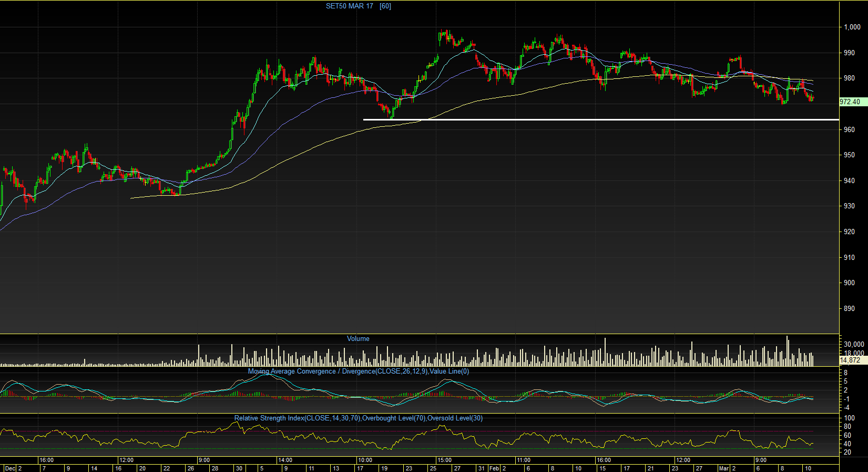Screen dimensions: 868x472
Task: Click date label 19 on the axis
Action: [384, 468]
